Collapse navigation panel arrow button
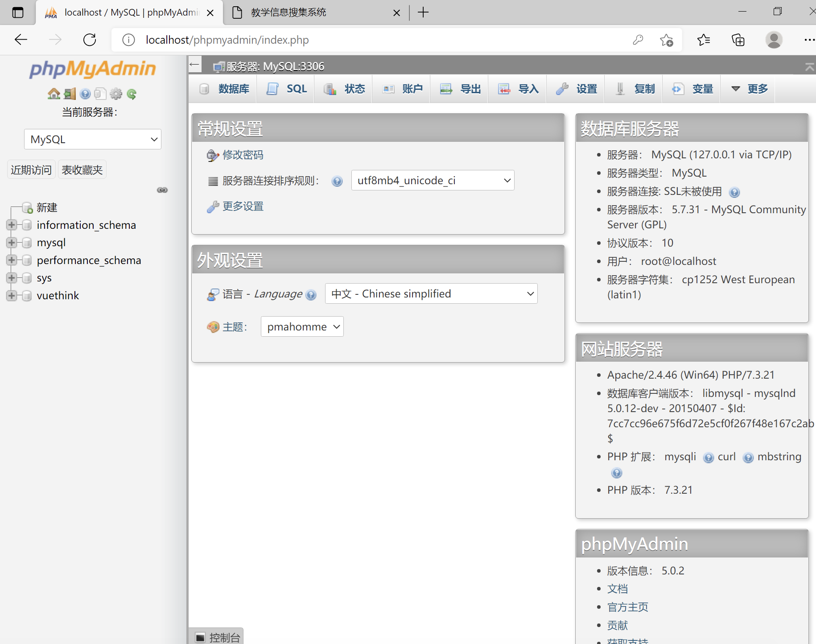The width and height of the screenshot is (816, 644). click(194, 65)
